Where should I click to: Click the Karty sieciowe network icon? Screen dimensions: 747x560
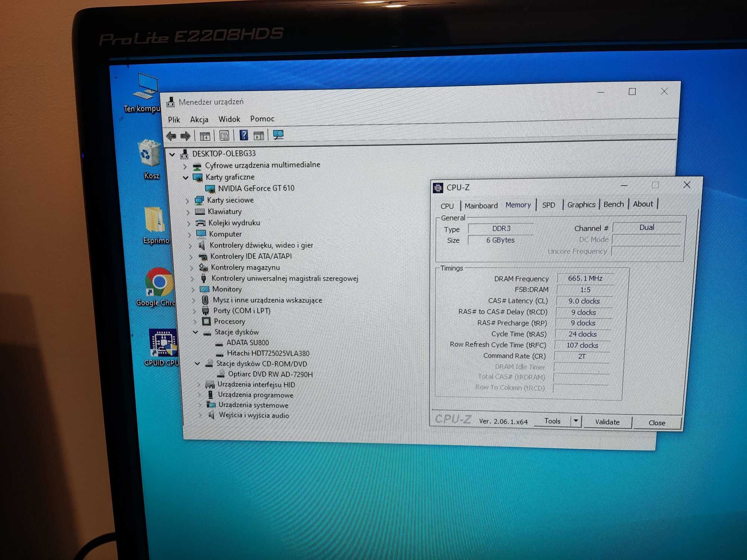tap(199, 201)
